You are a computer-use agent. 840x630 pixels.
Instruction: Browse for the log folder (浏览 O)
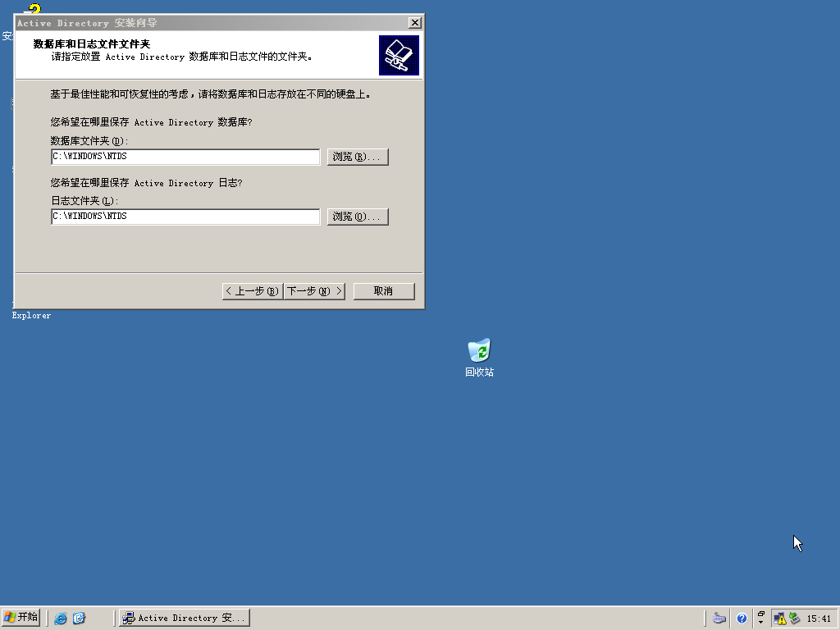point(358,217)
